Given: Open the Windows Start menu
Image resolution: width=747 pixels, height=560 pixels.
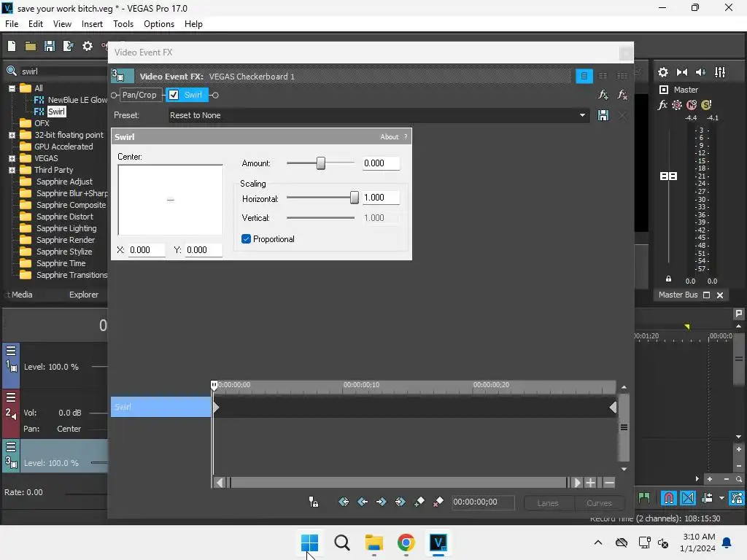Looking at the screenshot, I should pyautogui.click(x=309, y=542).
